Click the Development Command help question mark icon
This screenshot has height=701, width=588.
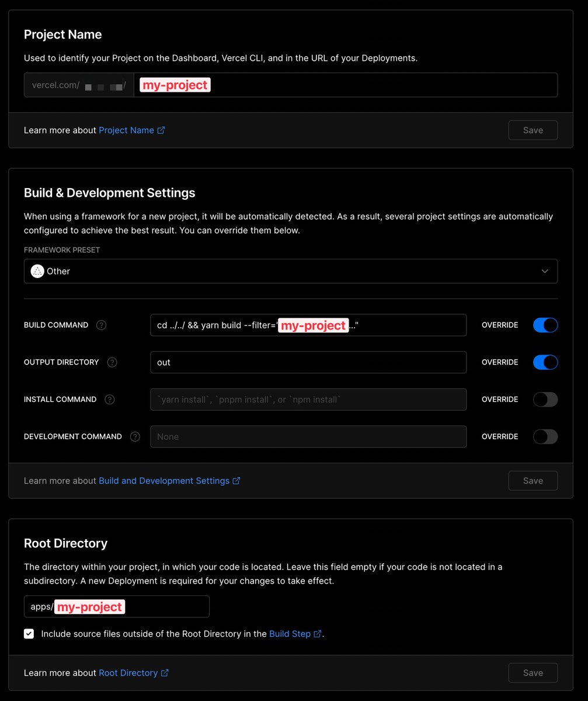coord(135,437)
